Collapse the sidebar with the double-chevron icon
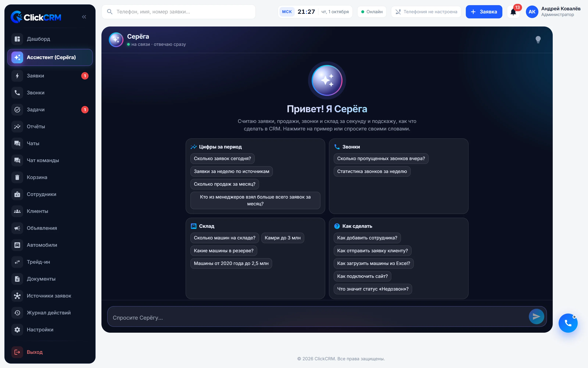This screenshot has width=588, height=368. [x=84, y=17]
